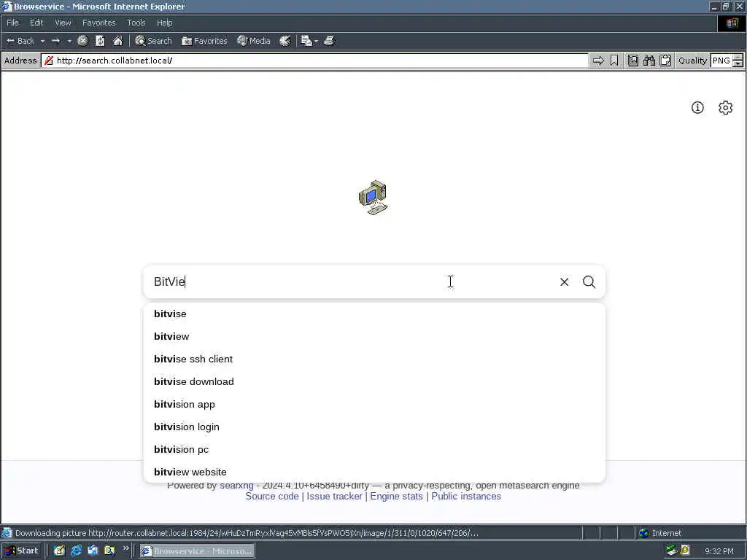Image resolution: width=747 pixels, height=560 pixels.
Task: Open the Edit menu
Action: 36,23
